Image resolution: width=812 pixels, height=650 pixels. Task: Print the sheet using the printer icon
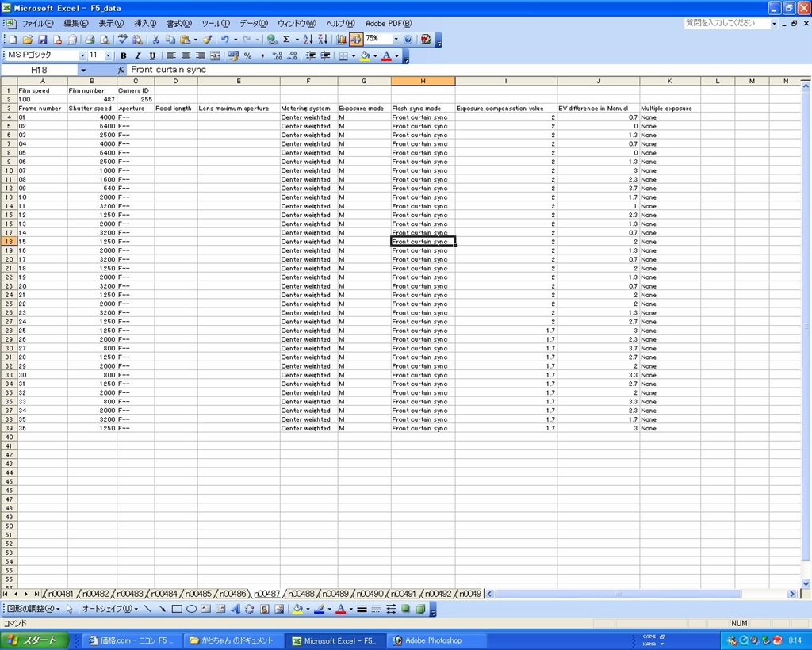[x=90, y=40]
